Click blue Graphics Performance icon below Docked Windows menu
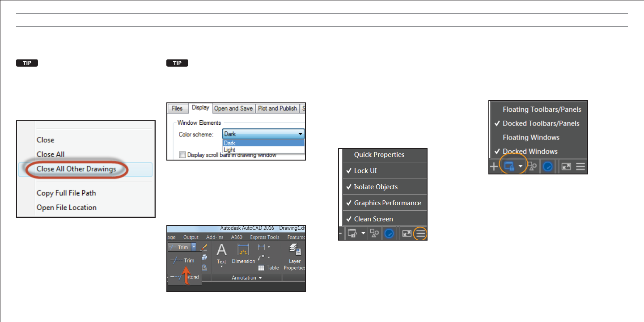Image resolution: width=644 pixels, height=322 pixels. click(x=548, y=166)
